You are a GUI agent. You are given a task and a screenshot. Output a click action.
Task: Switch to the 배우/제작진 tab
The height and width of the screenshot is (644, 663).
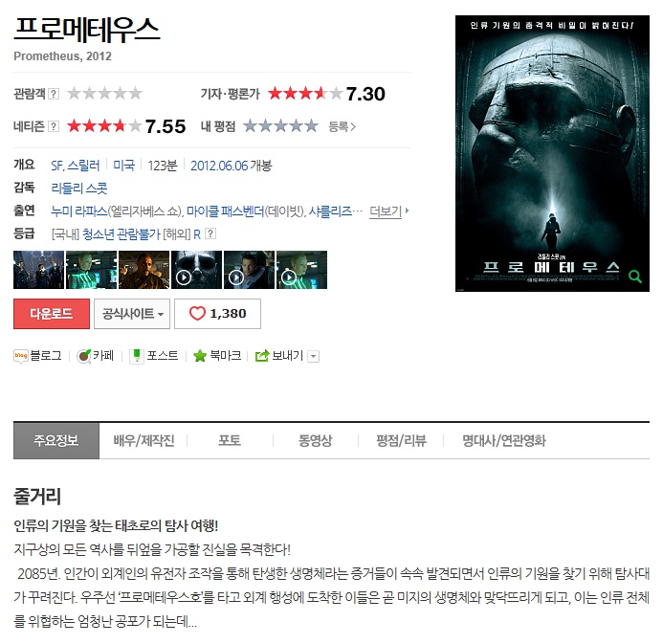(x=144, y=440)
